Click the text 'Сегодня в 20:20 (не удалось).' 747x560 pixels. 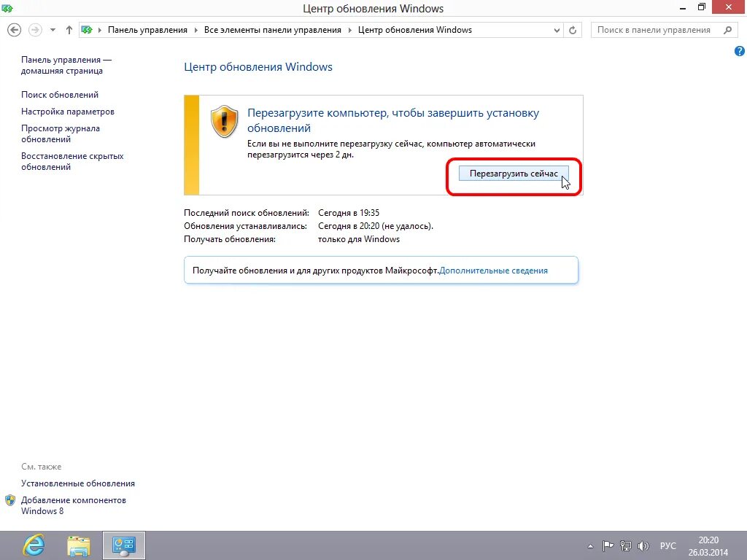[x=376, y=226]
